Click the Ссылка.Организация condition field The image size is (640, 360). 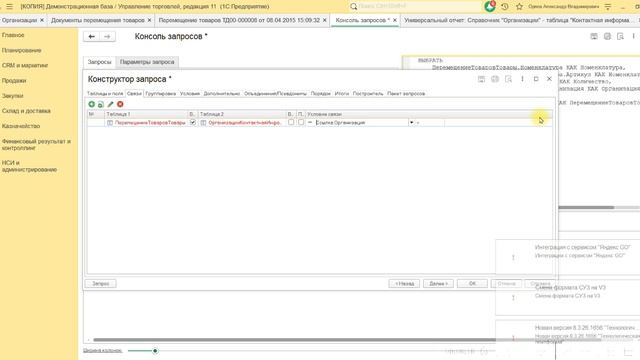click(x=362, y=122)
